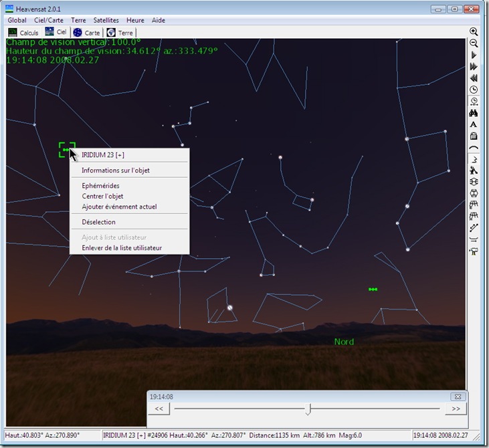
Task: Zoom in with the magnifier plus icon
Action: point(474,31)
